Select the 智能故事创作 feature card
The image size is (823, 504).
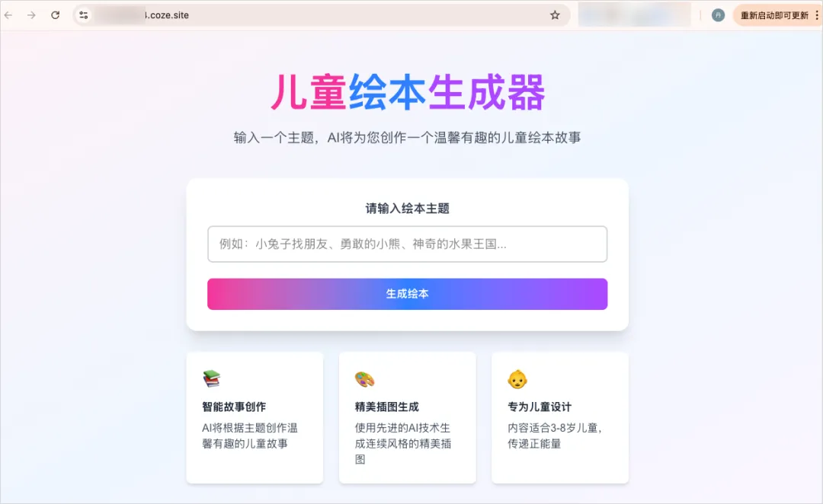click(x=255, y=417)
